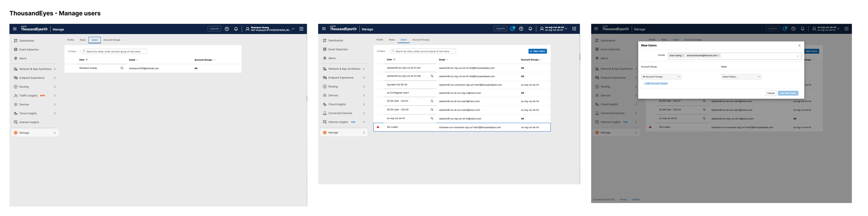Viewport: 868px width, 216px height.
Task: Expand Devices chevron in 8 Users screen sidebar
Action: tap(364, 95)
